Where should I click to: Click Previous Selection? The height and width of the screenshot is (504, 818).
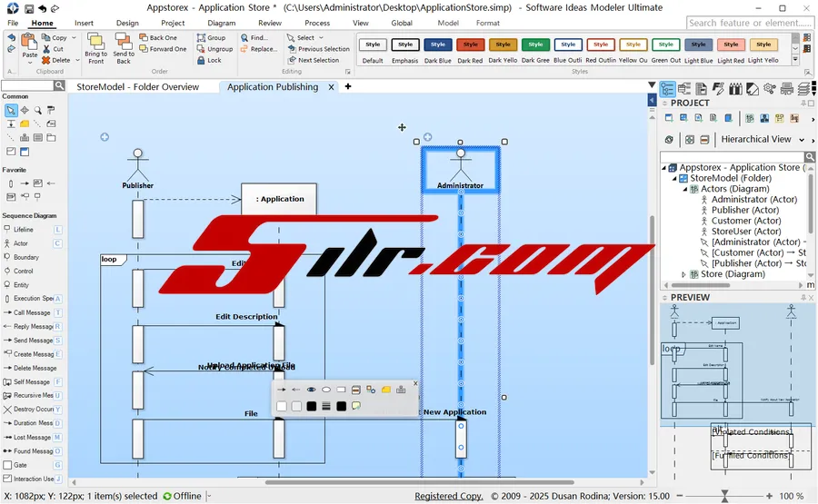point(318,49)
